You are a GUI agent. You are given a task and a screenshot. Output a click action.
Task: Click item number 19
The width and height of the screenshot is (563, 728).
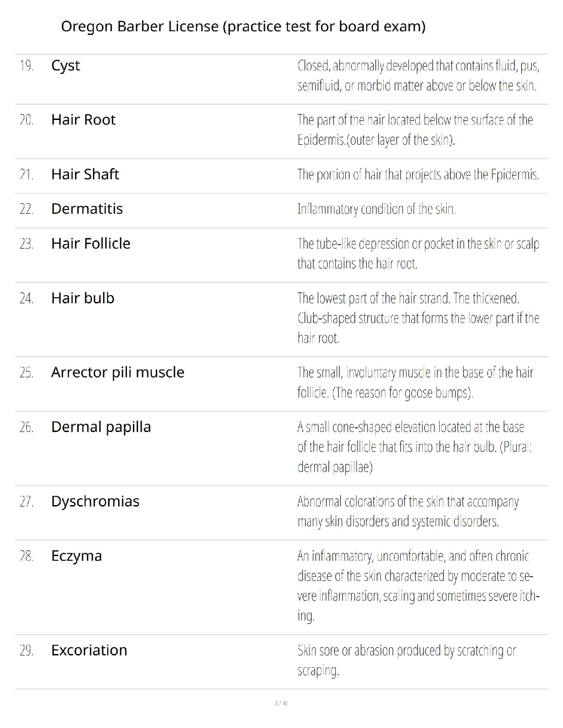(x=27, y=66)
